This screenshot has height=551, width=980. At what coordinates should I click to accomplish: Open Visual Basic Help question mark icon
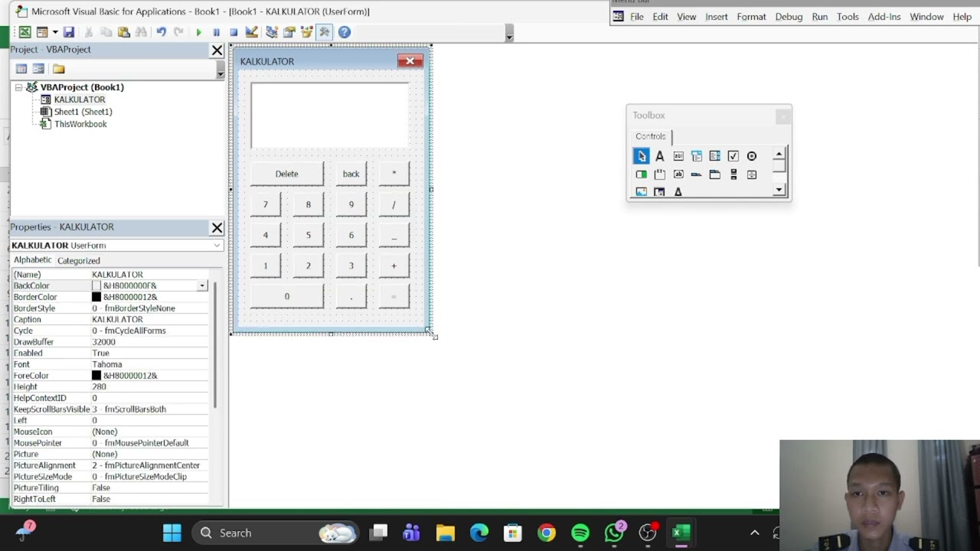[x=345, y=32]
